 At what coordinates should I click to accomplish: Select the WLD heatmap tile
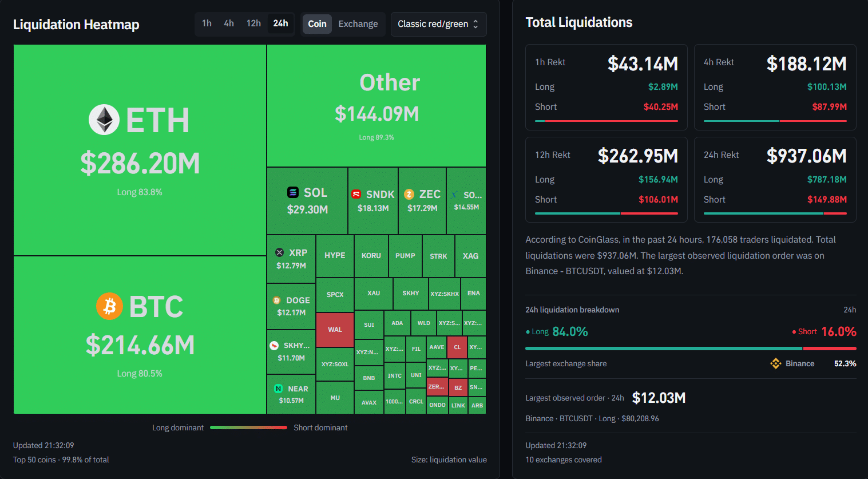[423, 323]
